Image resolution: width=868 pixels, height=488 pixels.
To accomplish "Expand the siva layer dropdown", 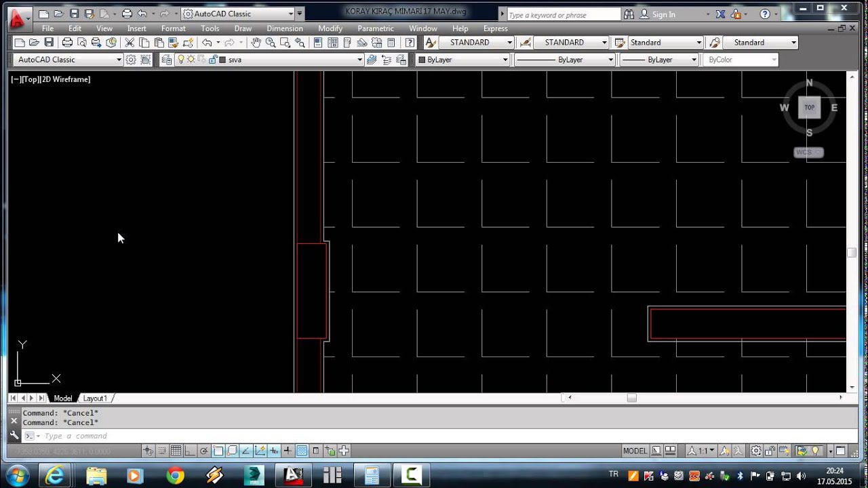I will [x=360, y=60].
